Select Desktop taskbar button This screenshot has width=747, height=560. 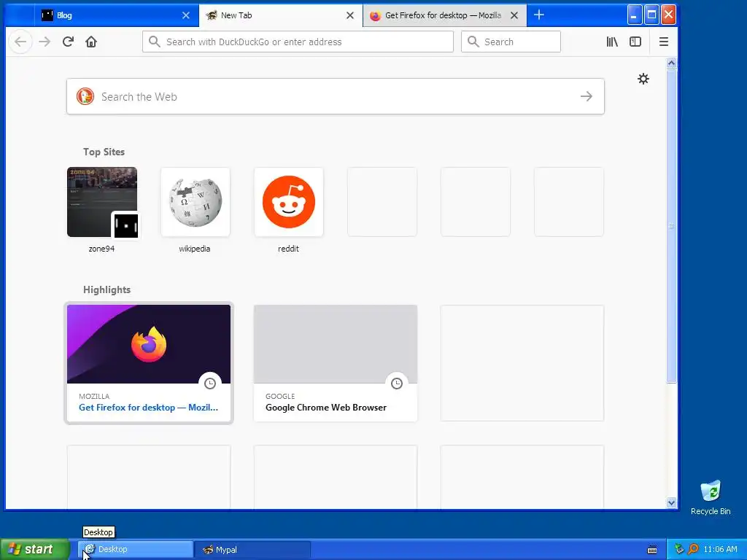pyautogui.click(x=136, y=550)
